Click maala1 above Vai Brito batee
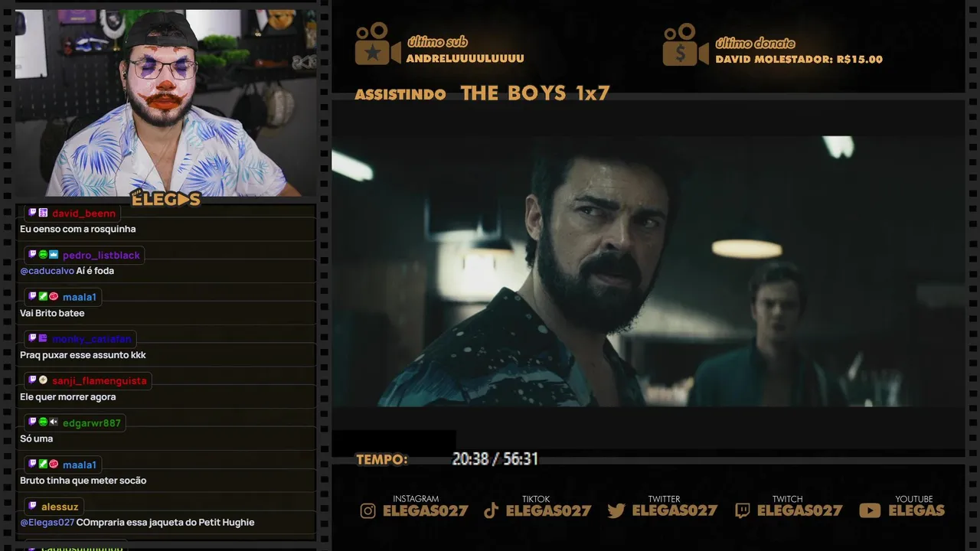980x551 pixels. [80, 297]
